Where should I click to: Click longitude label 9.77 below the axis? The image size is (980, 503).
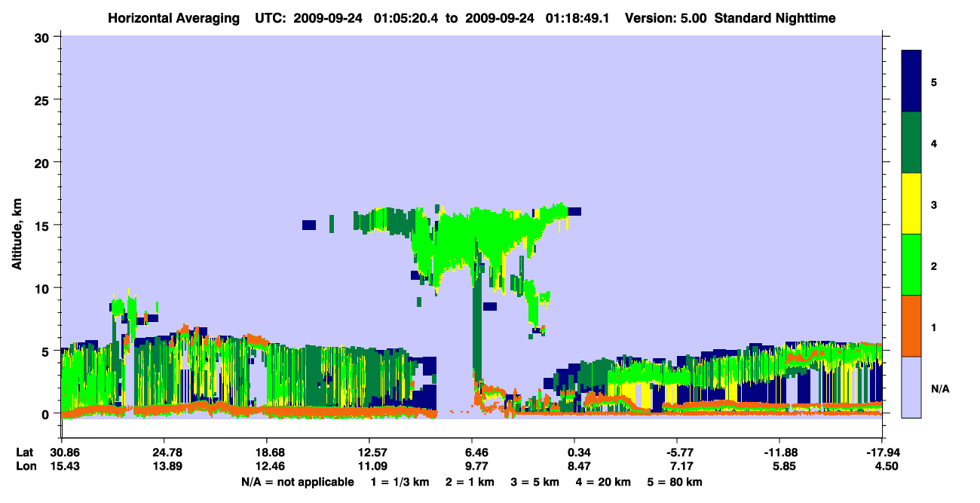click(x=476, y=466)
